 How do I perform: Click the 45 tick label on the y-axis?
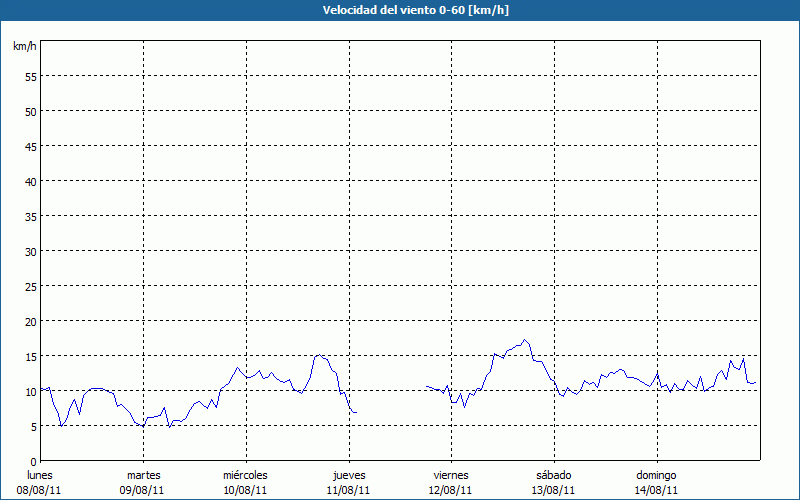[x=30, y=146]
